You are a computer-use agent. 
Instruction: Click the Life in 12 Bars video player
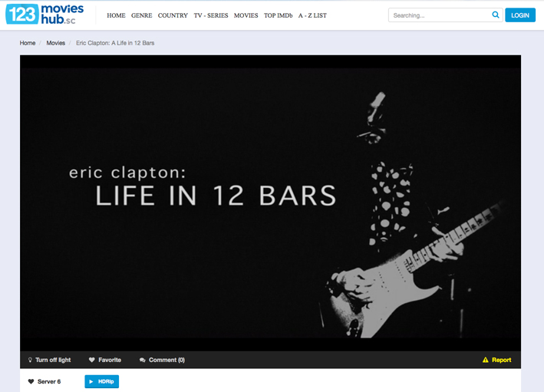[270, 203]
